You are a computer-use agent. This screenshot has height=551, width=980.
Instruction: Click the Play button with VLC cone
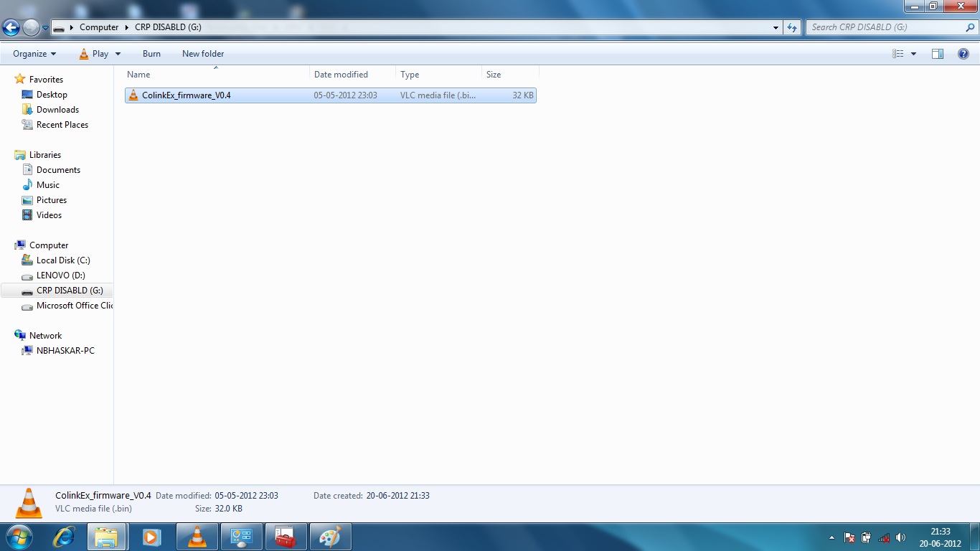pos(95,54)
